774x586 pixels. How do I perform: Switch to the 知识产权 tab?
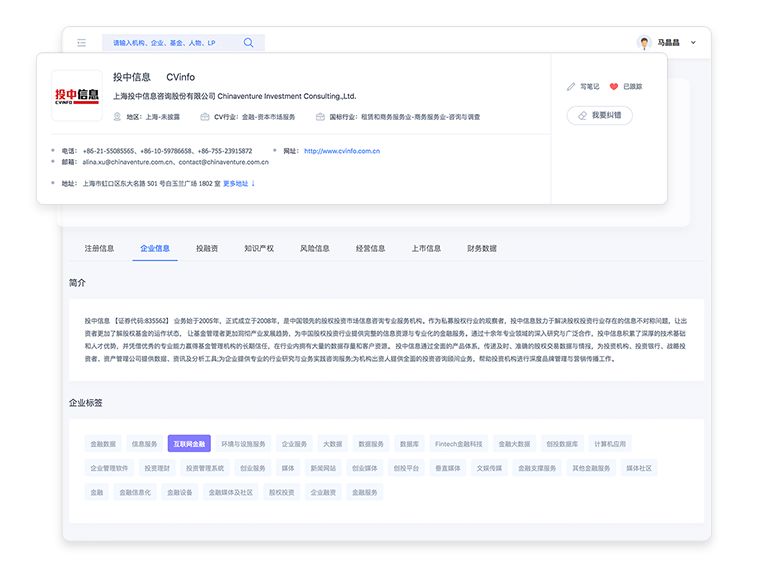click(x=259, y=248)
